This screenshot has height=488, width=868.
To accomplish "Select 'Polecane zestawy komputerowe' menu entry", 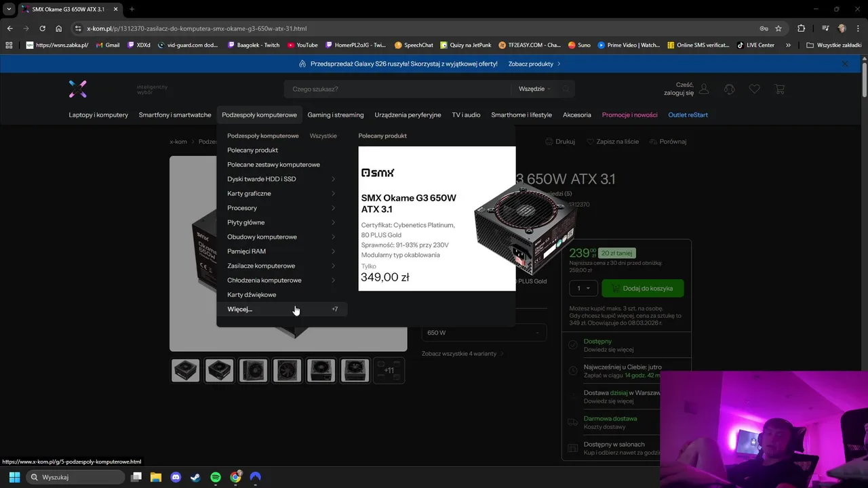I will [273, 165].
